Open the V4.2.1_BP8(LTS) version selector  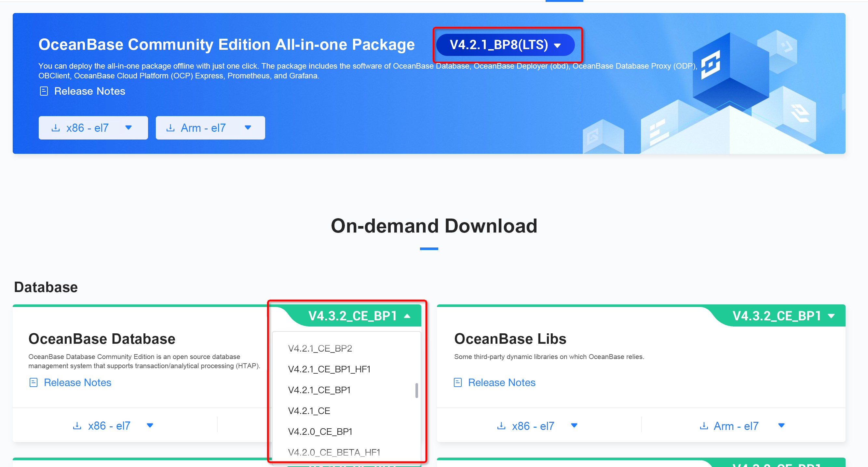(505, 45)
